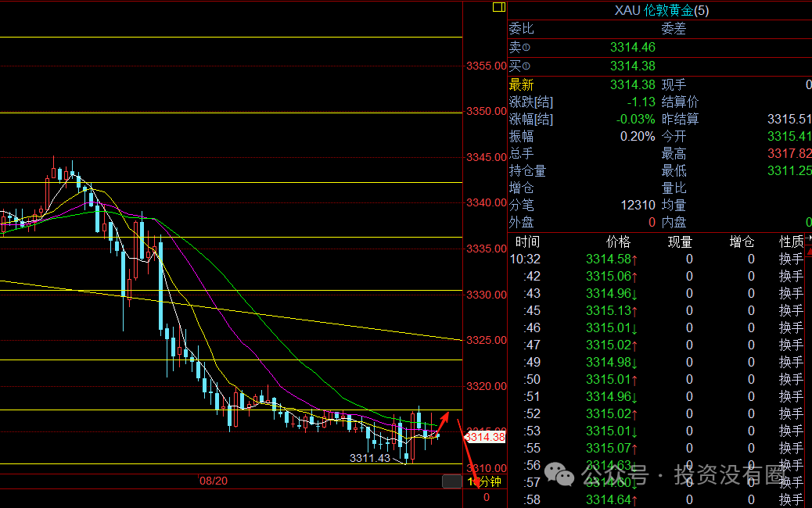Image resolution: width=812 pixels, height=508 pixels.
Task: Click the 增仓 column header in tick table
Action: click(742, 241)
